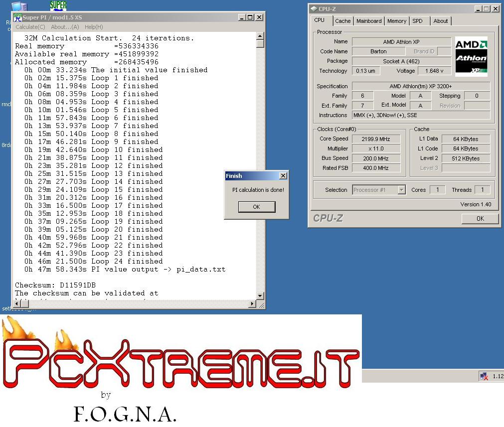Click the Threads value field
Screen dimensions: 504x427
(482, 190)
